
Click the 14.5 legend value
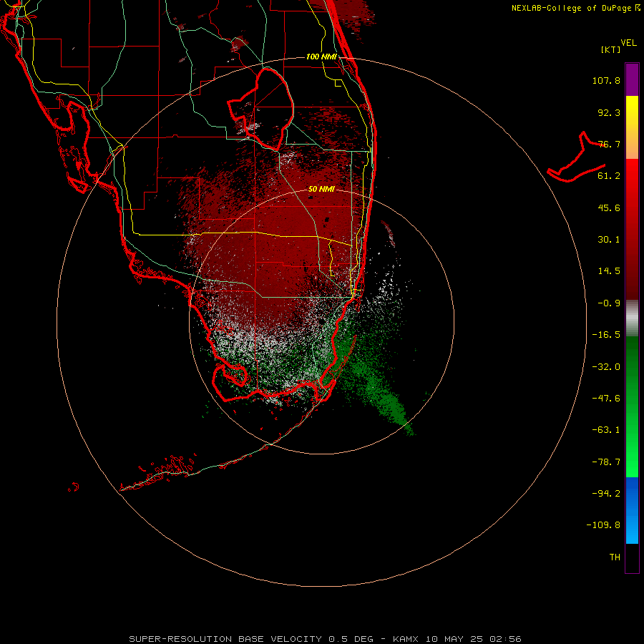pos(609,271)
